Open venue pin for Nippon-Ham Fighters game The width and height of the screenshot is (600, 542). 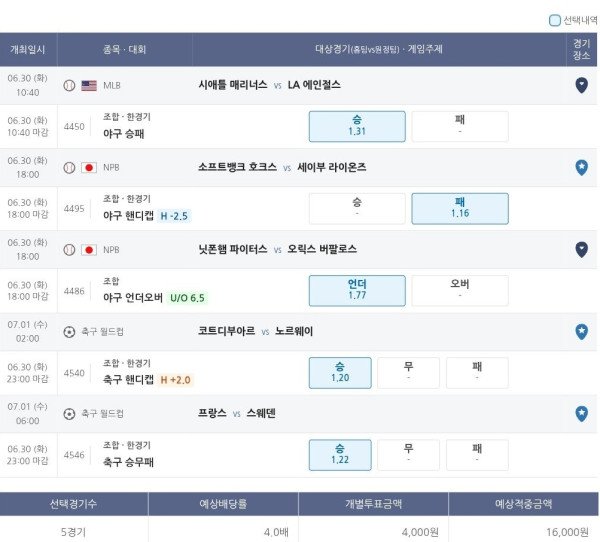coord(581,250)
